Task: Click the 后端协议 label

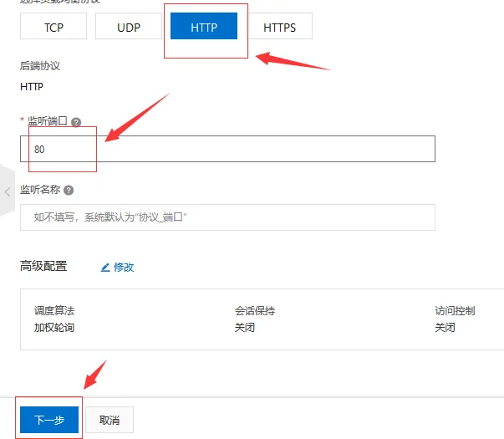Action: [40, 65]
